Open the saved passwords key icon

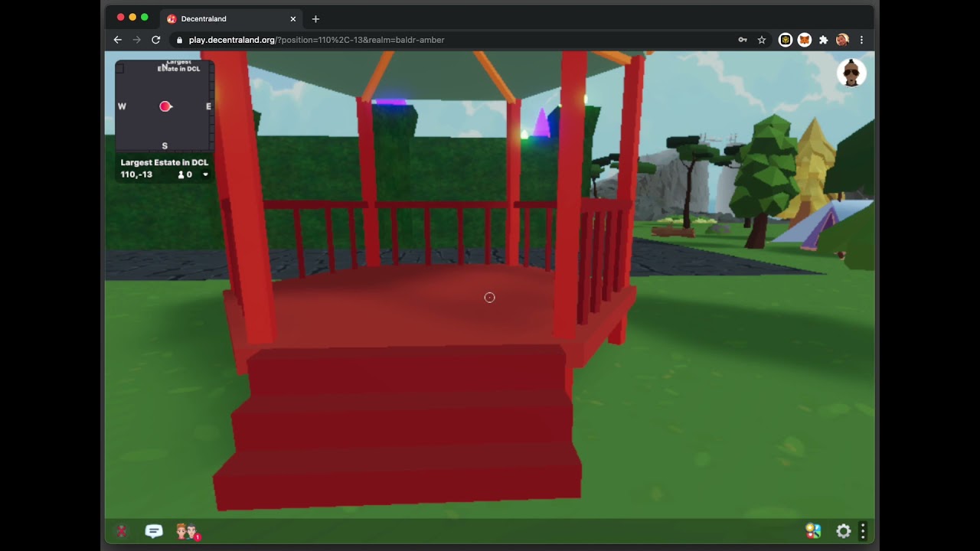click(742, 40)
